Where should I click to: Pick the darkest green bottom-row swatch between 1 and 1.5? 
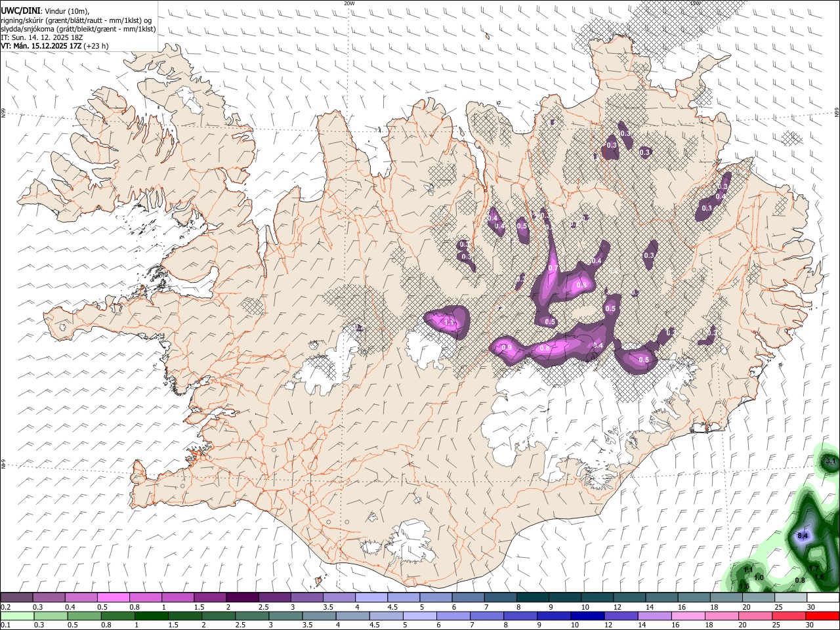[152, 616]
